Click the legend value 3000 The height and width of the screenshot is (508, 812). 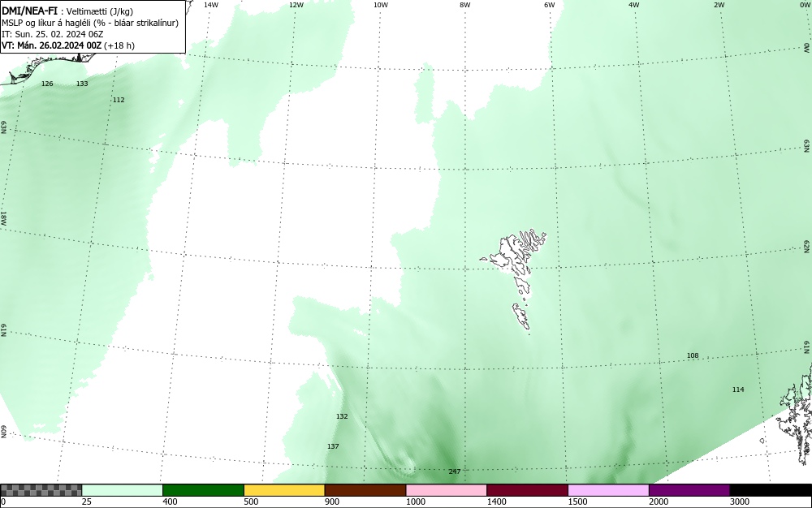click(x=740, y=502)
